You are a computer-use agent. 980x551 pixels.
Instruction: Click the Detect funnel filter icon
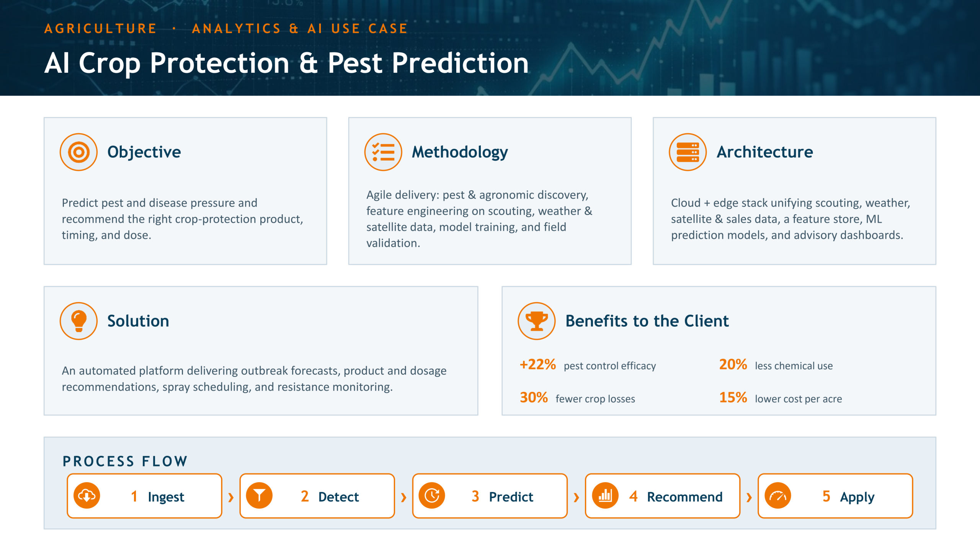coord(259,496)
